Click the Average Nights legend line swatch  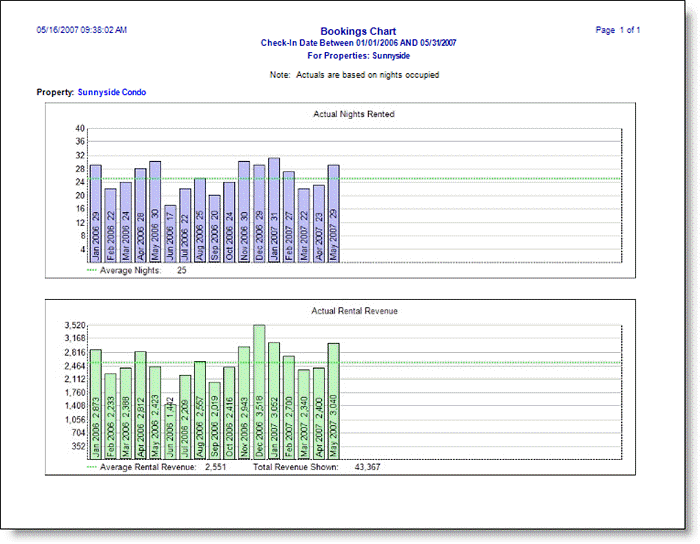pyautogui.click(x=92, y=270)
